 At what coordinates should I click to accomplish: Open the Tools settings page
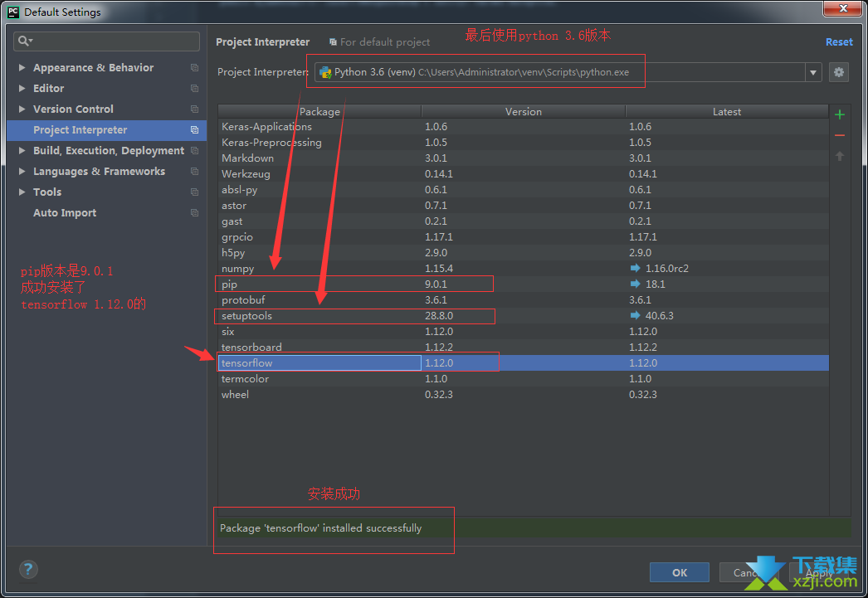[47, 192]
